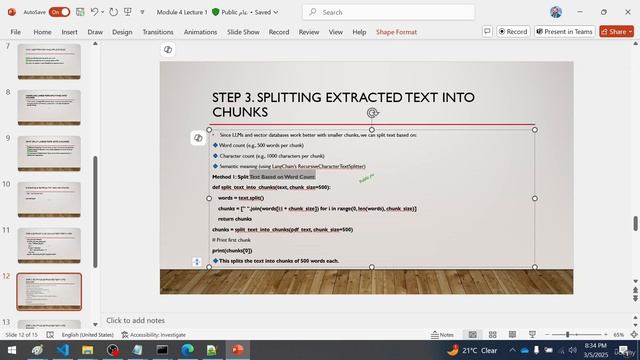Select slide 12 thumbnail
The image size is (640, 360).
click(49, 292)
